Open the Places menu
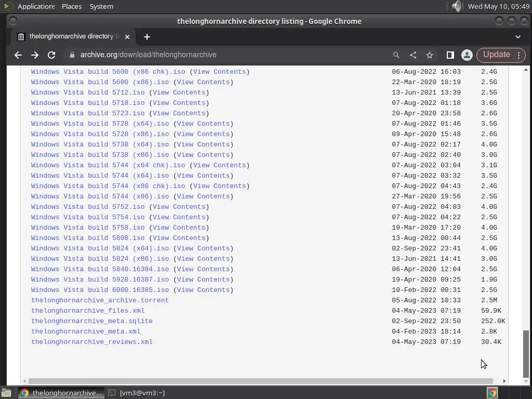The width and height of the screenshot is (532, 399). (x=72, y=6)
